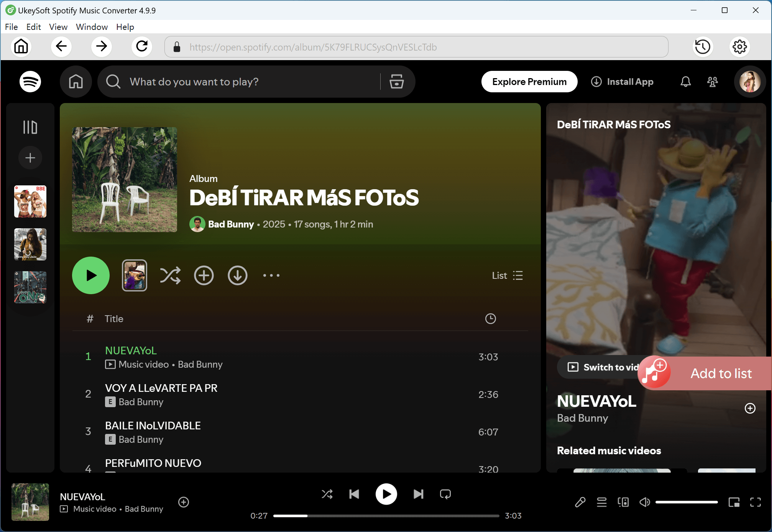Open notifications bell icon
The image size is (772, 532).
(685, 82)
